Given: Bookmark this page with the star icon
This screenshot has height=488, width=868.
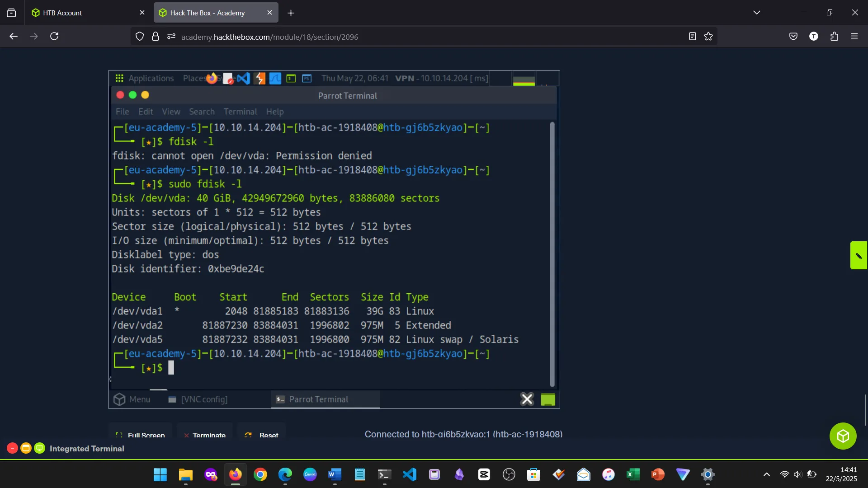Looking at the screenshot, I should coord(708,37).
